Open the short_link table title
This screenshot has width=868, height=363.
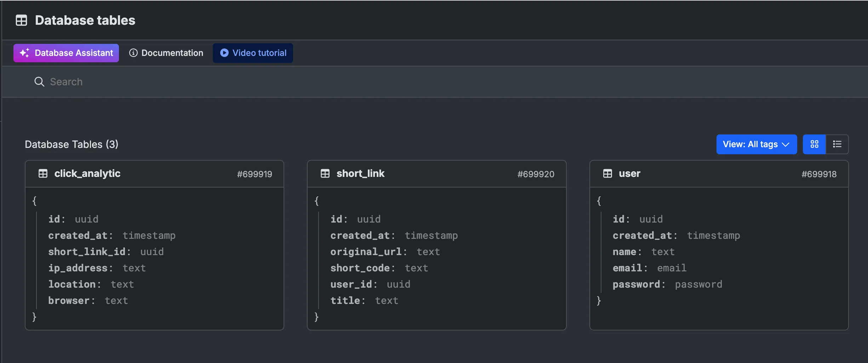[360, 173]
